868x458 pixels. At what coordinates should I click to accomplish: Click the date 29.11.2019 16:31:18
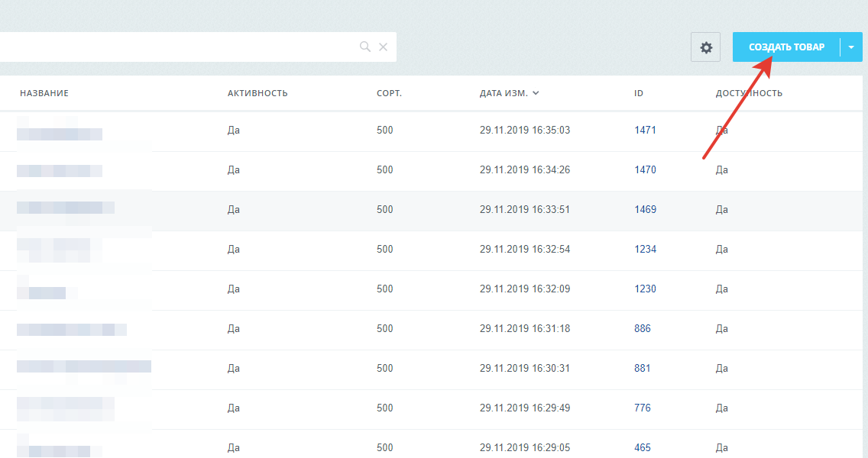(x=525, y=328)
